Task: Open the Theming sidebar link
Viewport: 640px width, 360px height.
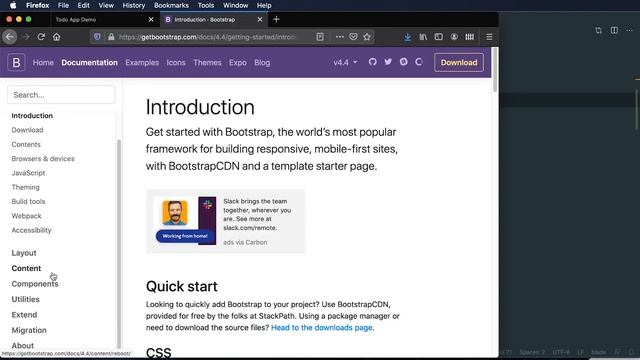Action: coord(25,187)
